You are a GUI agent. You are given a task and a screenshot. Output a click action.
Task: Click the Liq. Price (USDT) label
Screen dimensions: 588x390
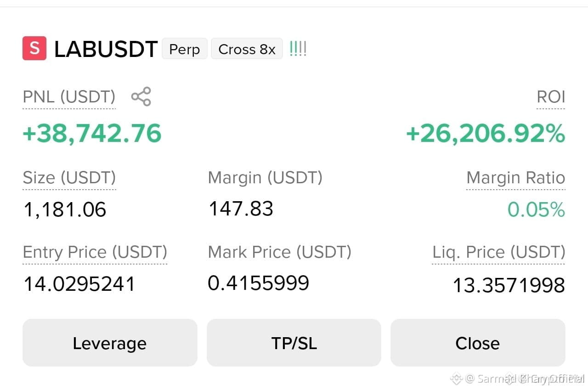pos(499,252)
